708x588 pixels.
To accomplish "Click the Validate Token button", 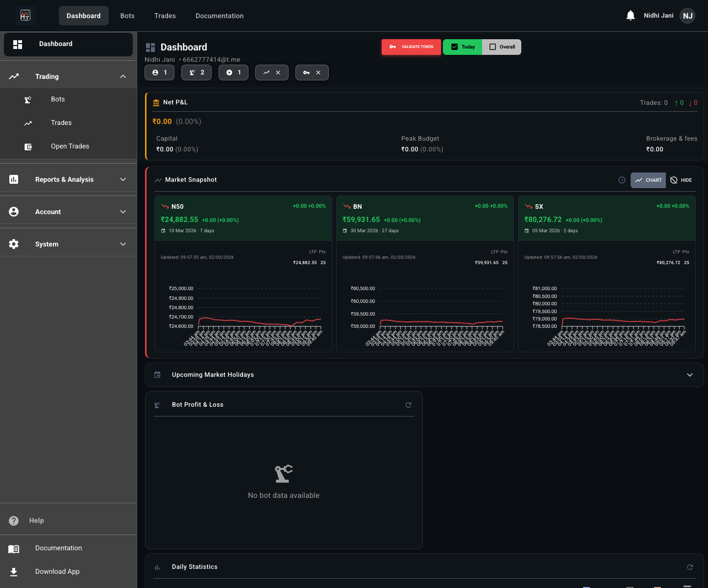I will pos(411,47).
